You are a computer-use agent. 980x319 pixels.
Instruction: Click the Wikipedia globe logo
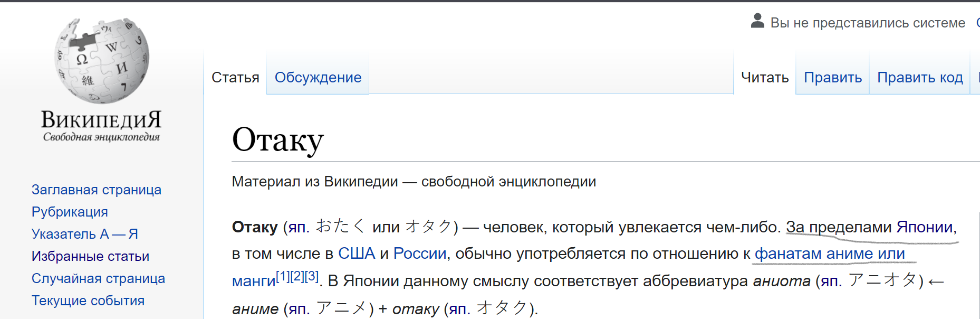pyautogui.click(x=102, y=60)
